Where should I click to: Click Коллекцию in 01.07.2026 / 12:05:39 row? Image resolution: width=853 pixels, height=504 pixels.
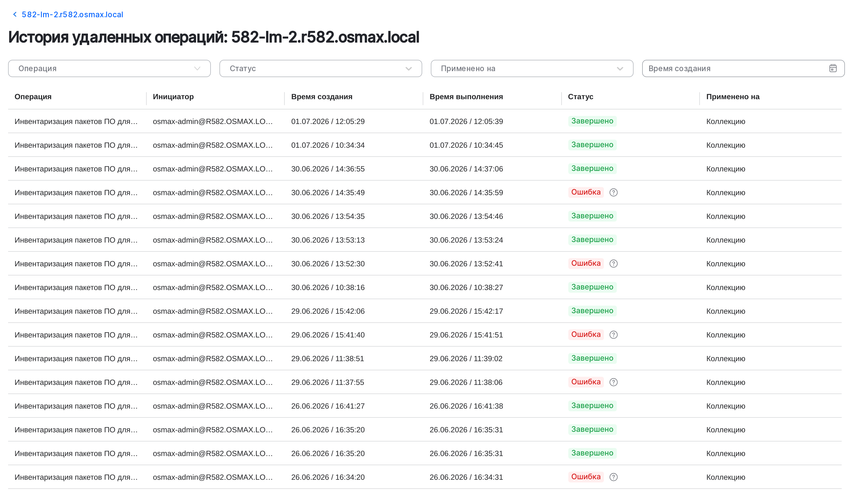tap(725, 122)
